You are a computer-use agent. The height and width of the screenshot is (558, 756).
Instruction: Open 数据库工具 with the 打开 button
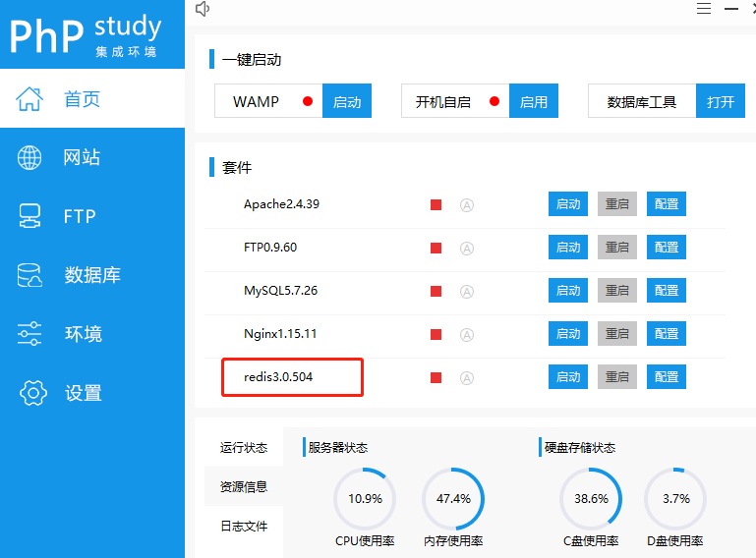point(721,101)
